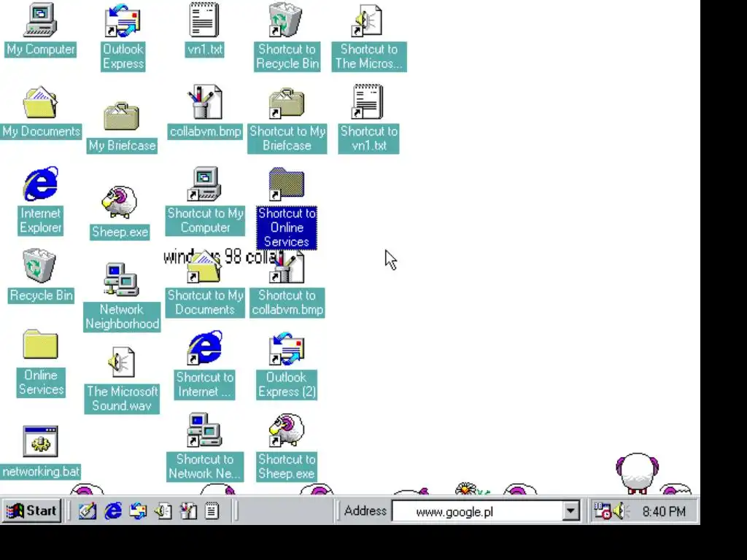Click the sheep walking on the taskbar
This screenshot has height=560, width=747.
pyautogui.click(x=637, y=472)
